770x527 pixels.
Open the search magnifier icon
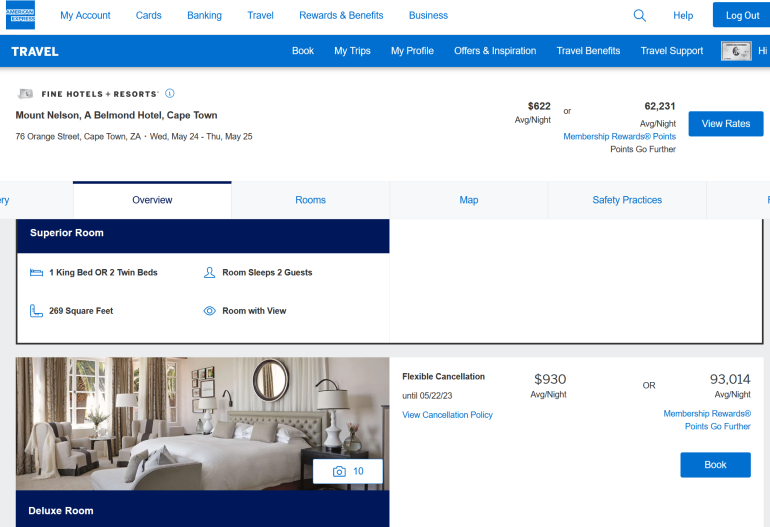click(x=640, y=15)
